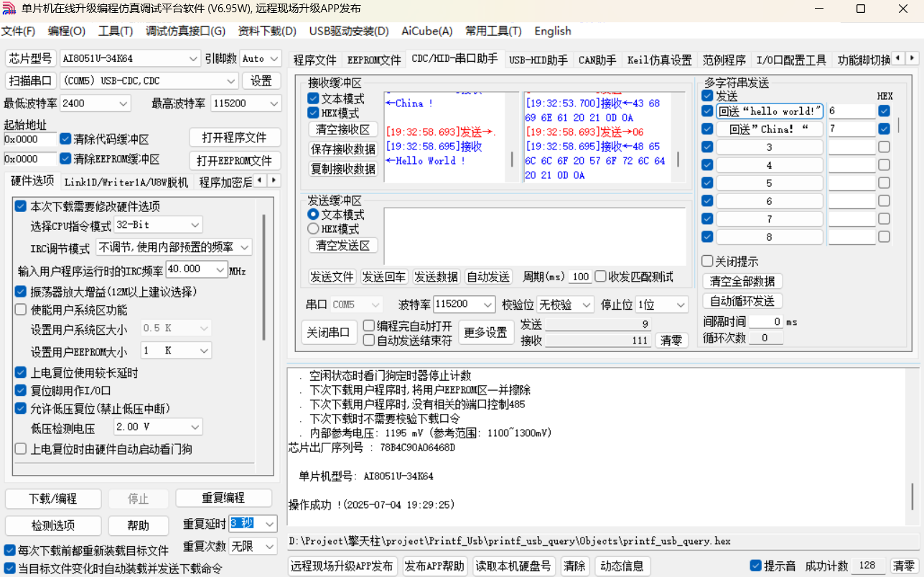Viewport: 924px width, 577px height.
Task: Click 打开程序文件 button
Action: pos(234,137)
